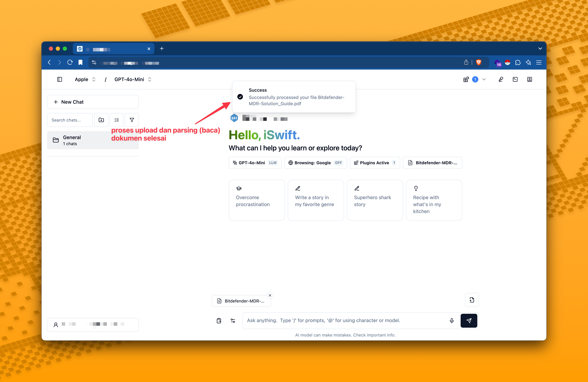Open a new browser tab
588x382 pixels.
pyautogui.click(x=162, y=49)
